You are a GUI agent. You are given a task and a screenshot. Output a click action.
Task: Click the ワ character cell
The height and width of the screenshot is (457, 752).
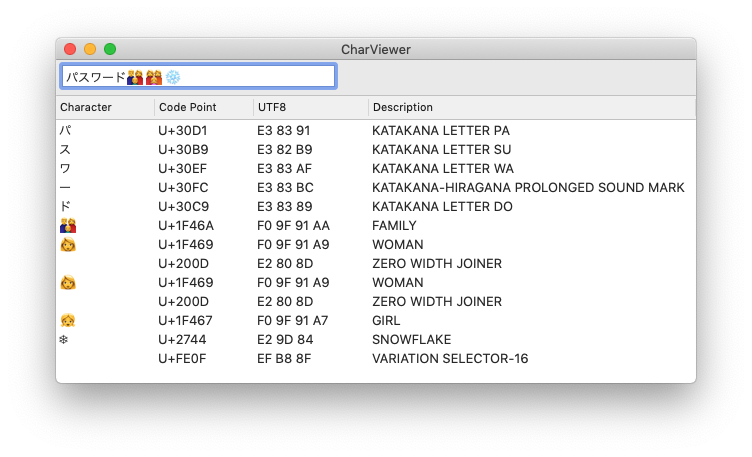(x=65, y=168)
